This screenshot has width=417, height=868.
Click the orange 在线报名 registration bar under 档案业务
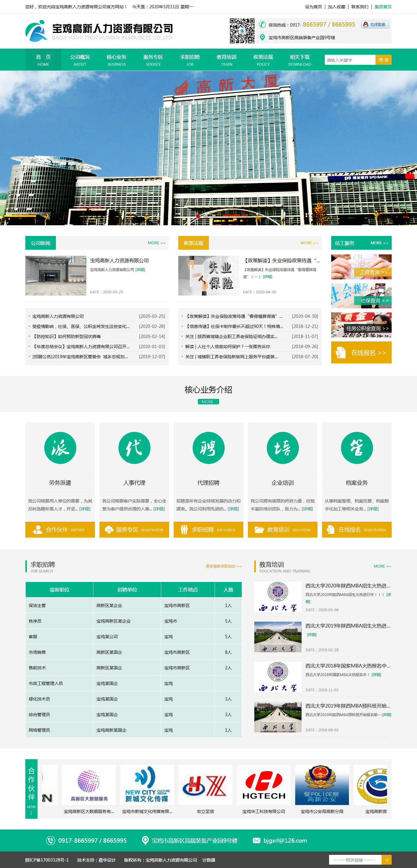click(357, 529)
